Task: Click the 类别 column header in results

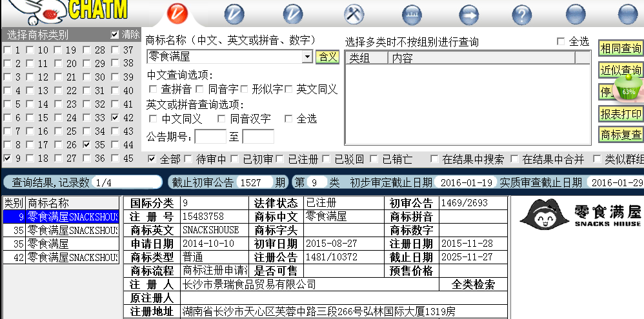Action: click(14, 203)
